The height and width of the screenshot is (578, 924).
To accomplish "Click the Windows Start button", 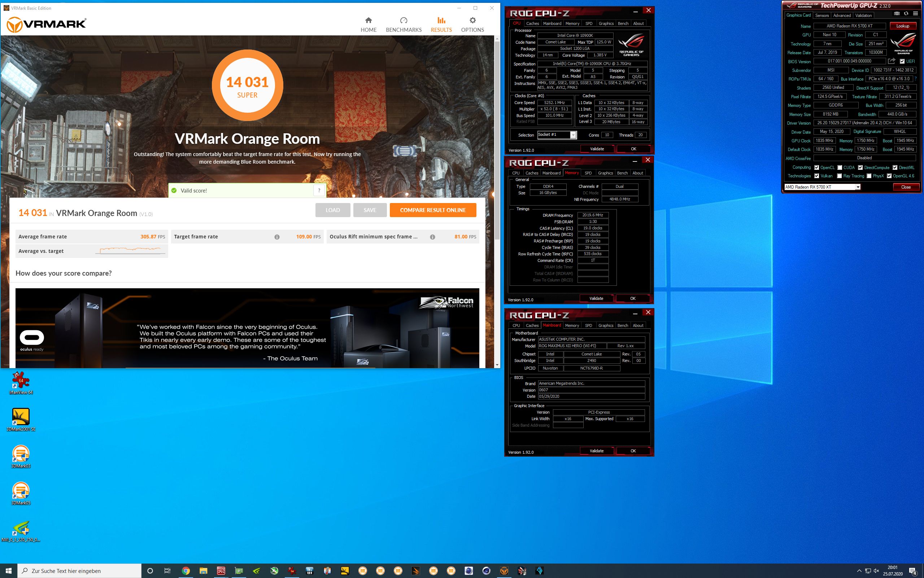I will 8,571.
